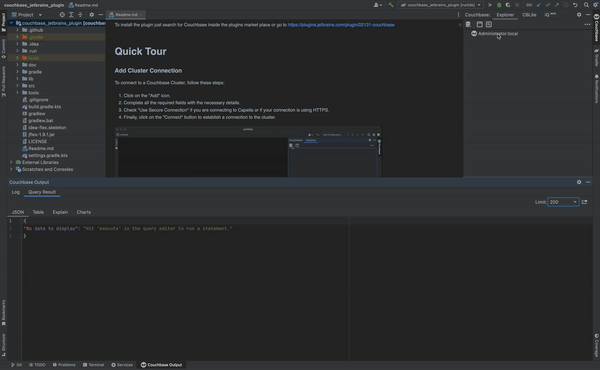Screen dimensions: 600x370
Task: Toggle the Couchbase Output tool window button
Action: click(161, 365)
